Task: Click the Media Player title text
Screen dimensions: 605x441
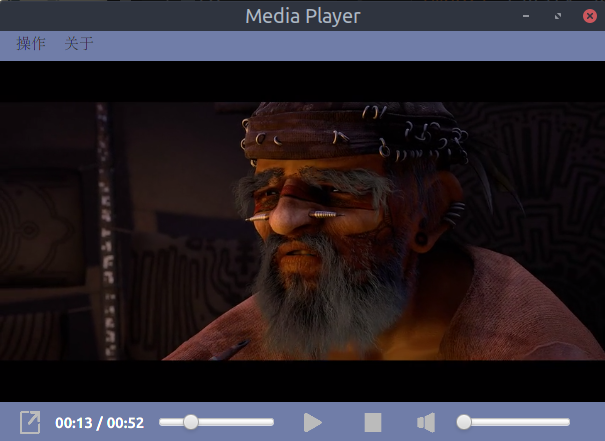Action: coord(303,16)
